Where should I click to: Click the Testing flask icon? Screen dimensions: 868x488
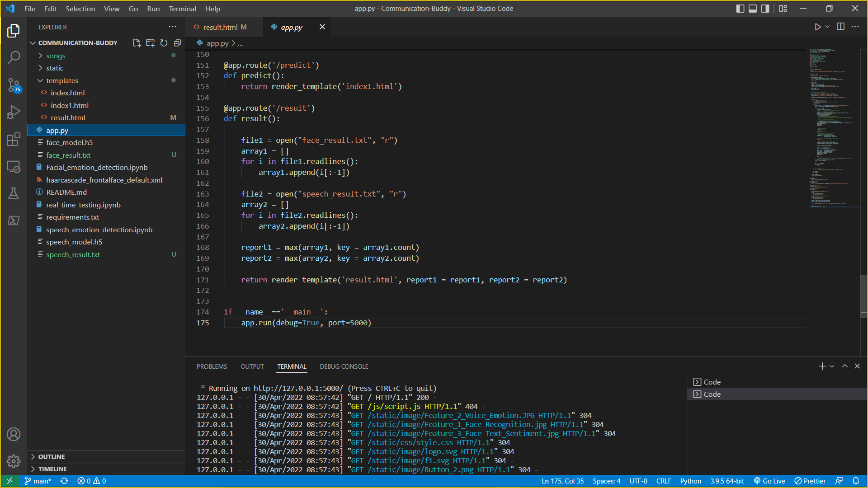coord(14,193)
